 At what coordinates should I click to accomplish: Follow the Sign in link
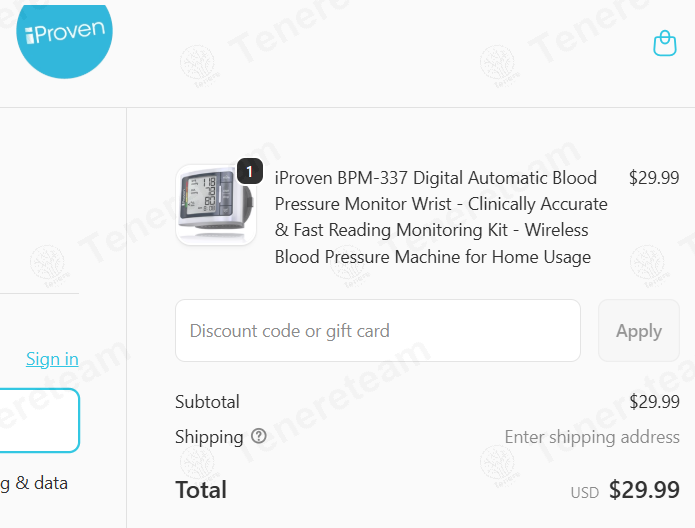coord(52,359)
